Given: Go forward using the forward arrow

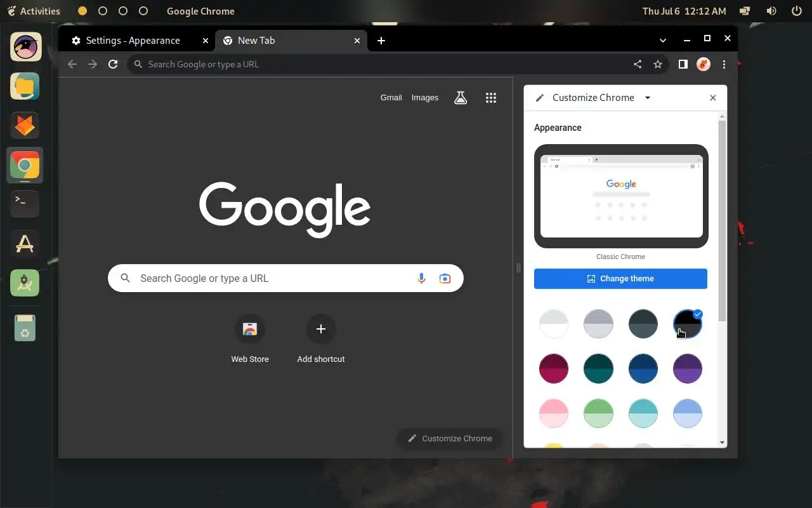Looking at the screenshot, I should click(x=93, y=64).
